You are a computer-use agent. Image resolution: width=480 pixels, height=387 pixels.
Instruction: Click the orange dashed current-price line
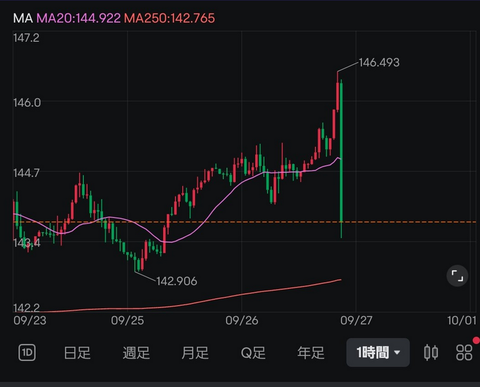tap(245, 222)
